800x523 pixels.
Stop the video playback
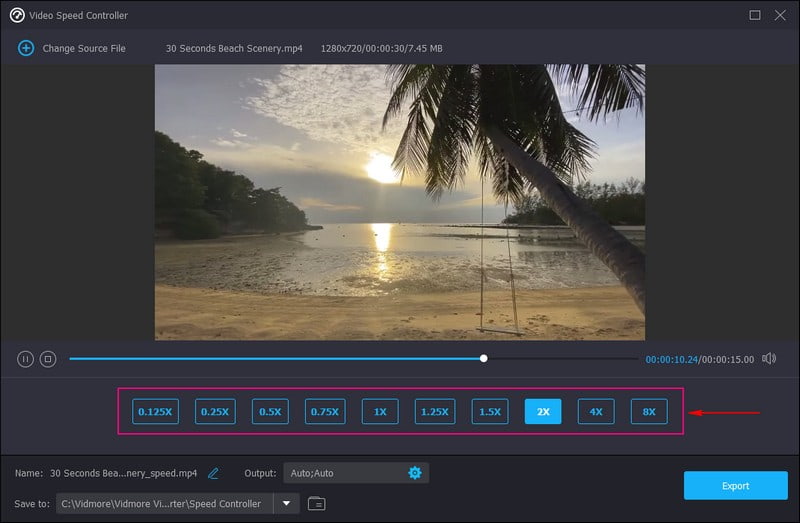coord(47,359)
